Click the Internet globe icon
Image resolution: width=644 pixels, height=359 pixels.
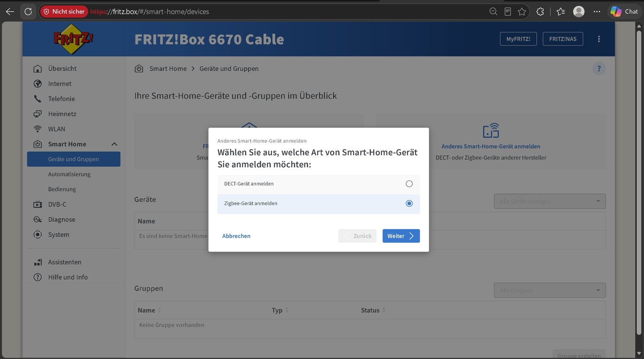pos(37,84)
